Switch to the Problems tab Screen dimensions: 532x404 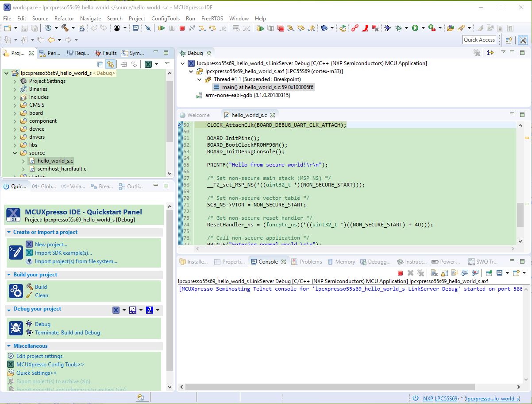pos(310,262)
